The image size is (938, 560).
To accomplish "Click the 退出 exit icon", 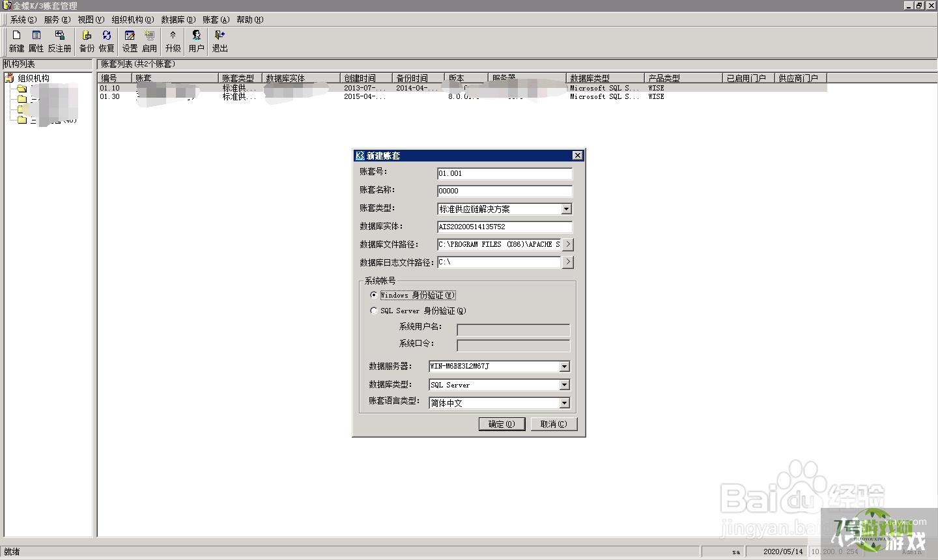I will [220, 41].
